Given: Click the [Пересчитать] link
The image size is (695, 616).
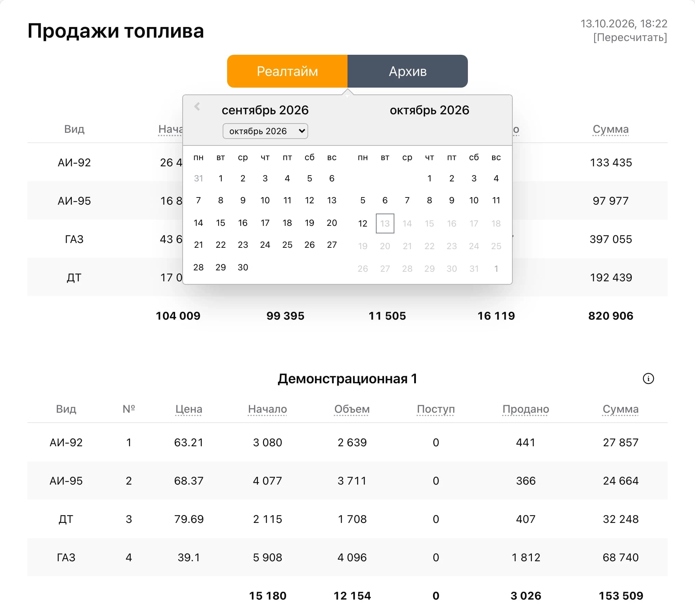Looking at the screenshot, I should (x=630, y=37).
